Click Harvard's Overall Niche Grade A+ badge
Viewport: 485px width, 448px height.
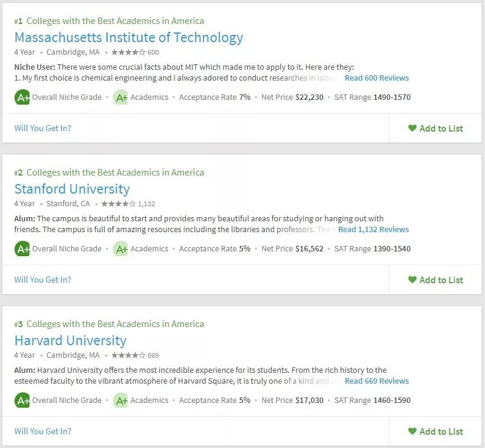[x=22, y=400]
